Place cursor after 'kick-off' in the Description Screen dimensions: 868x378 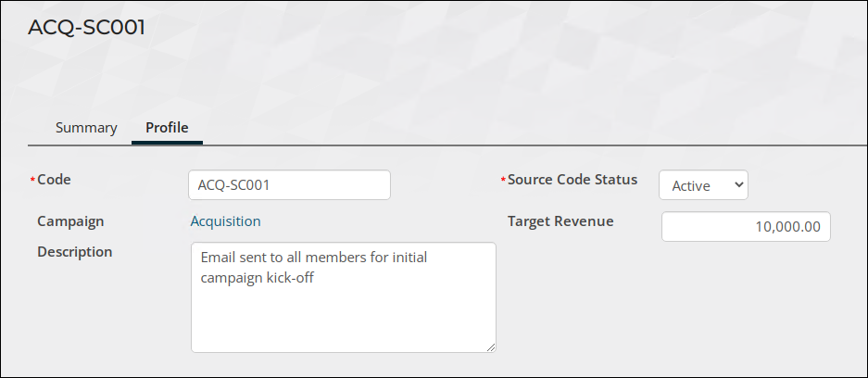pyautogui.click(x=315, y=278)
